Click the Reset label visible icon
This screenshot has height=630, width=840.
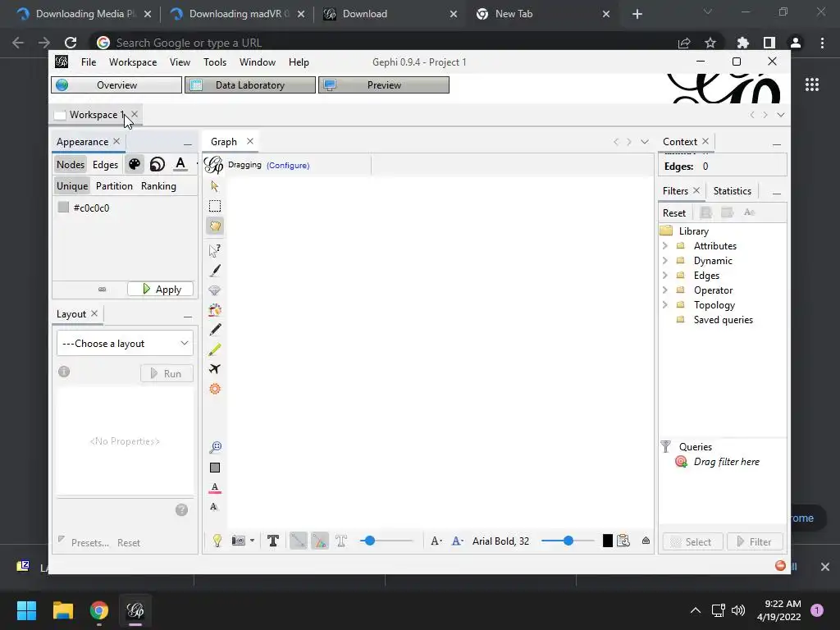point(214,507)
